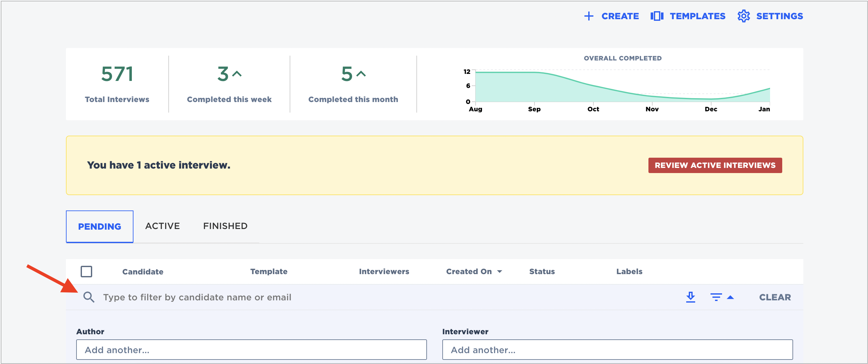Toggle the filter lines icon

click(716, 297)
